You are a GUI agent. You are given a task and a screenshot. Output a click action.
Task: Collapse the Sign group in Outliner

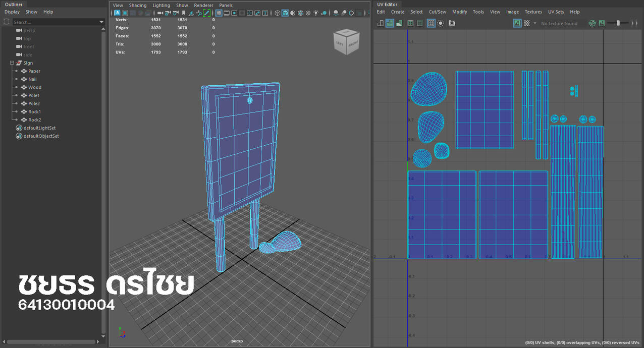(x=12, y=63)
